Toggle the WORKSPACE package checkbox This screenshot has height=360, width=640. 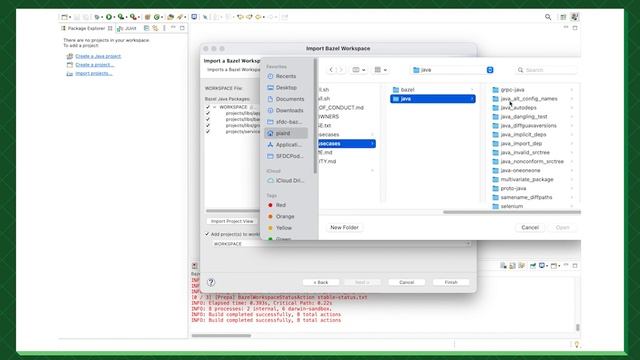(x=208, y=107)
